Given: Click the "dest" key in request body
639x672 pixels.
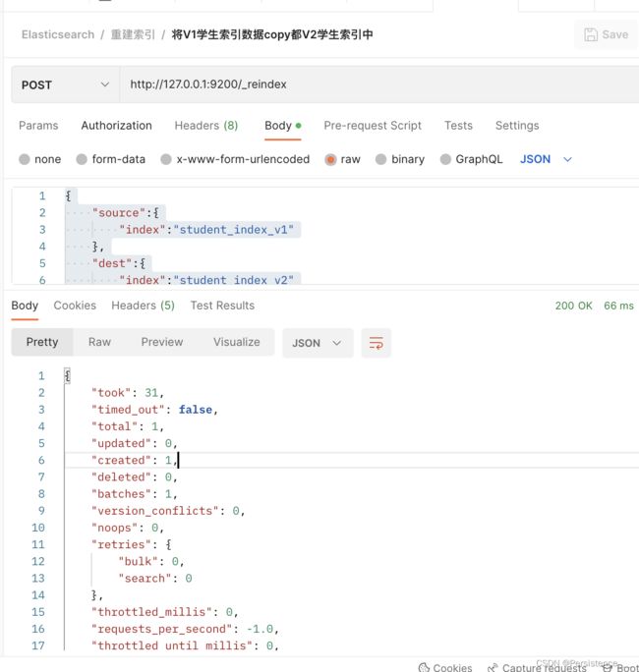Looking at the screenshot, I should 112,263.
